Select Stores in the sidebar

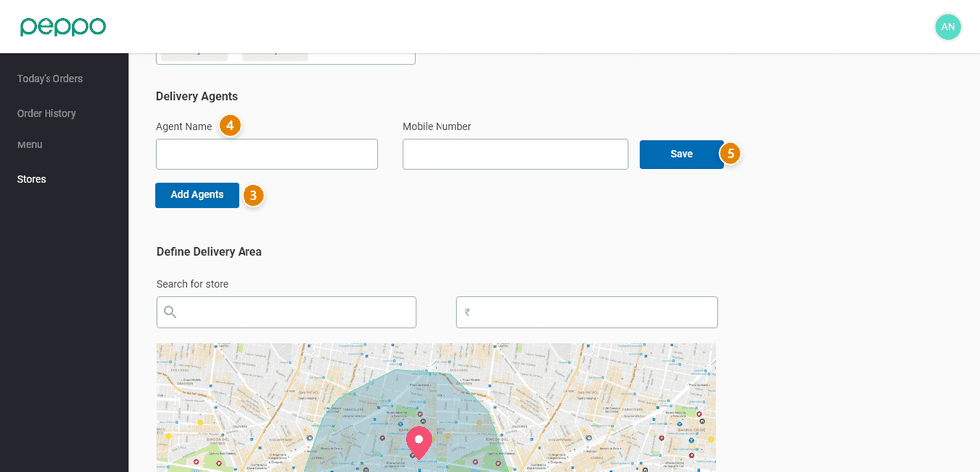tap(31, 179)
